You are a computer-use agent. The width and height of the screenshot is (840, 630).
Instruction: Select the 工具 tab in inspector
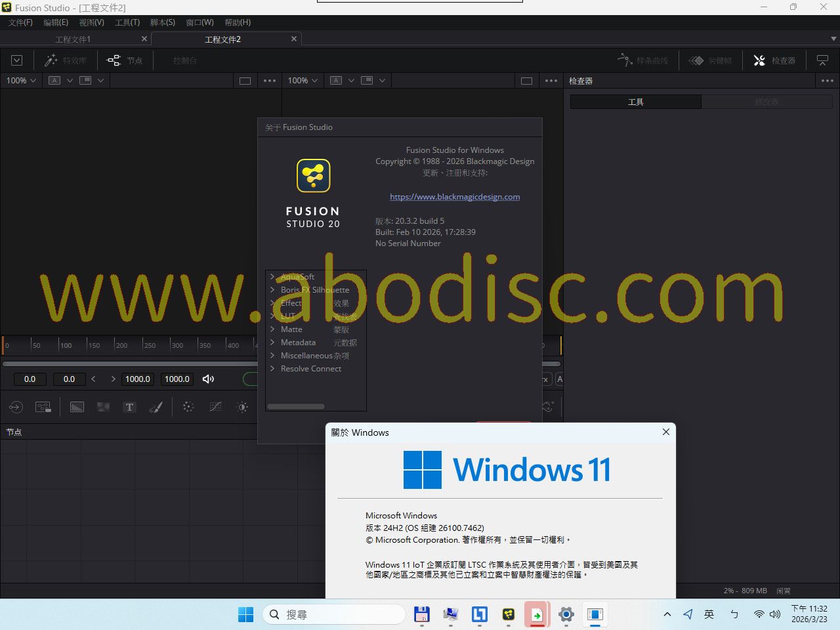tap(635, 102)
